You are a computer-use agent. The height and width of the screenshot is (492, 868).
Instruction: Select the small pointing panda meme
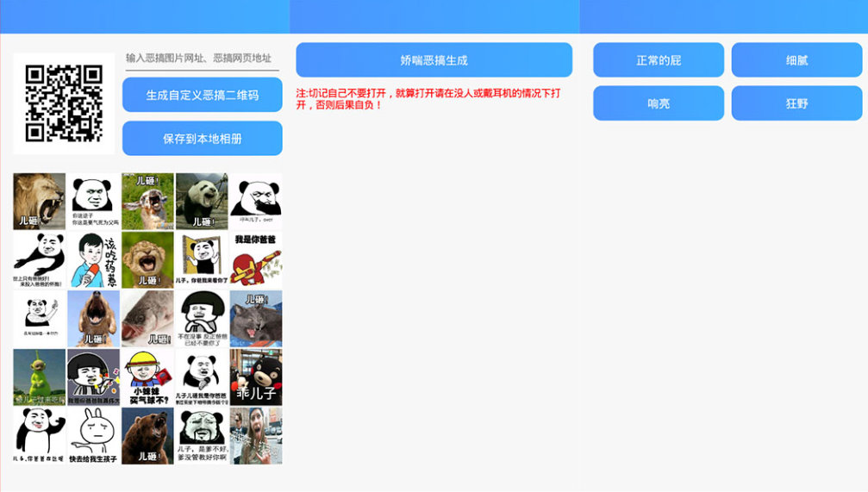(40, 319)
